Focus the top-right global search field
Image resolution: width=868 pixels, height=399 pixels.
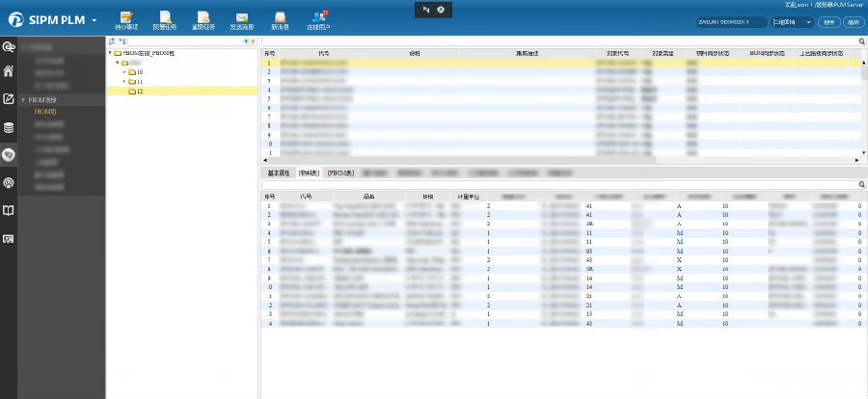[731, 22]
